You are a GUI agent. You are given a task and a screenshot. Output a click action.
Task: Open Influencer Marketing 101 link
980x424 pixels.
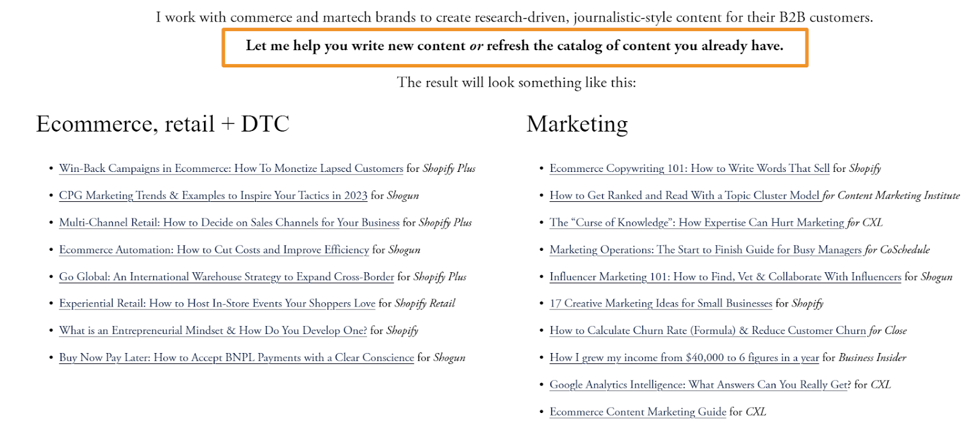[725, 277]
